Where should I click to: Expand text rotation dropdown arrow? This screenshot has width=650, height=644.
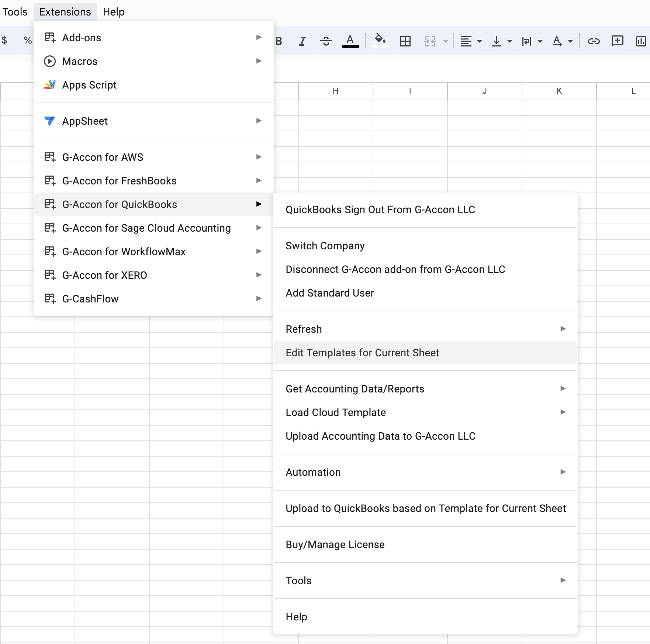tap(570, 41)
